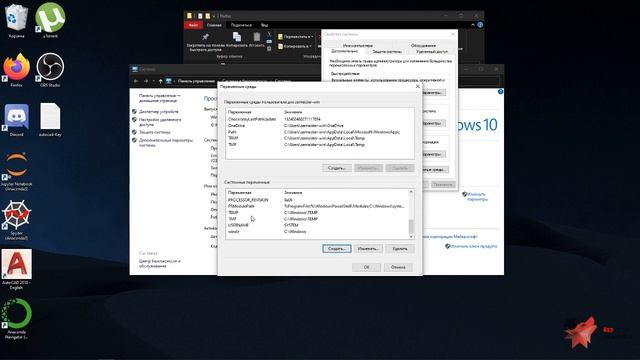The height and width of the screenshot is (360, 640).
Task: Launch uTorrent from the desktop
Action: coord(50,20)
